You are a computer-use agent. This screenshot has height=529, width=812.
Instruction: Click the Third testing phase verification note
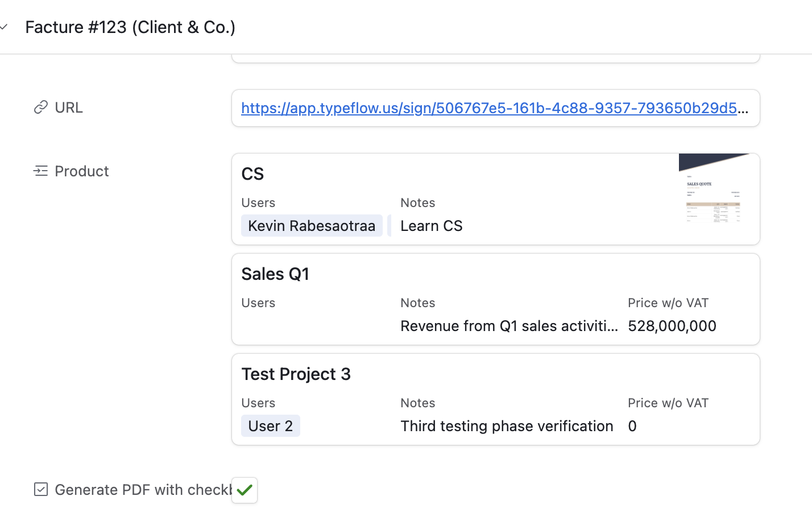tap(506, 426)
